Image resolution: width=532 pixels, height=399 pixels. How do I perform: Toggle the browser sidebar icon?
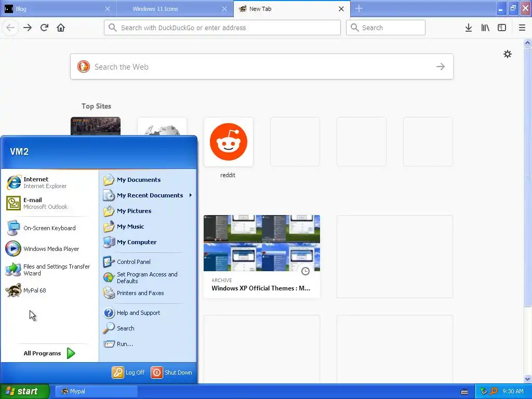502,28
